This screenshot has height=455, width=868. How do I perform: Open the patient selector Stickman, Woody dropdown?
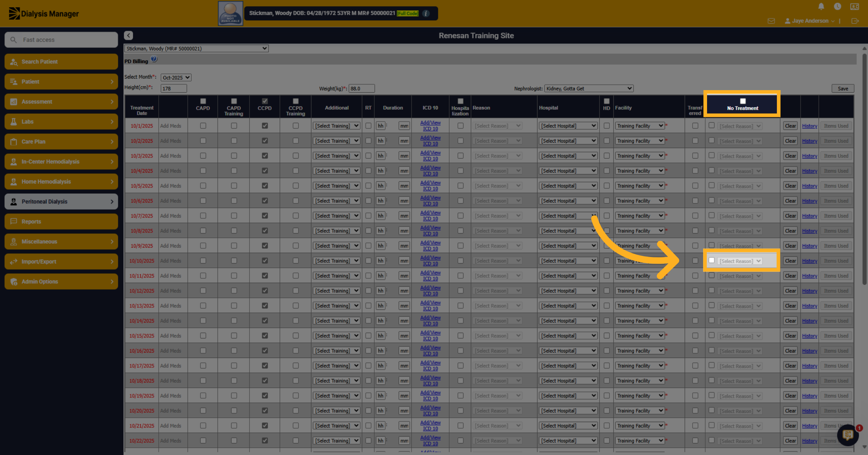tap(196, 48)
